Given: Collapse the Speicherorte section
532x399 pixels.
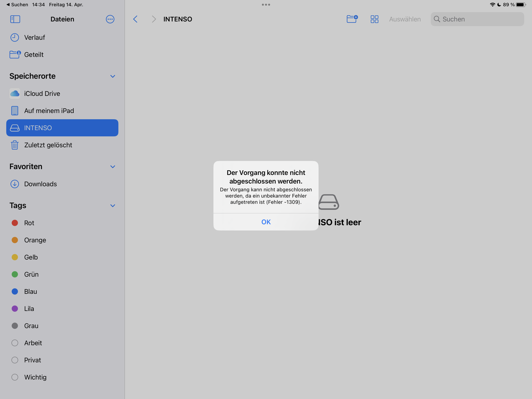Looking at the screenshot, I should [x=113, y=76].
